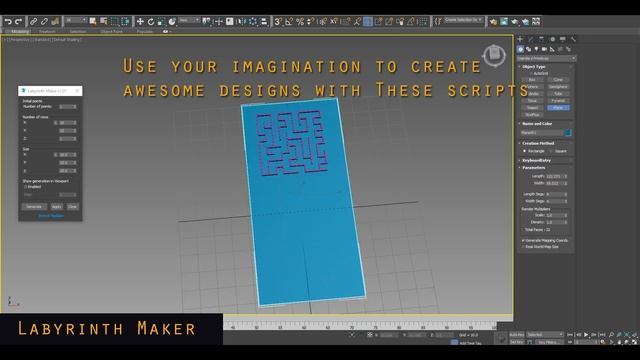Select the Select and Rotate tool
Screen dimensions: 640x360
tap(151, 21)
